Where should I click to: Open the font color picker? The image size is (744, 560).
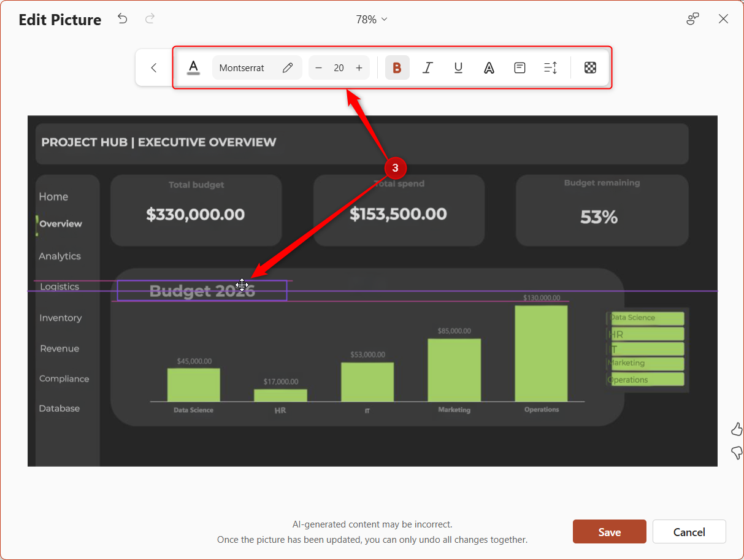tap(194, 67)
